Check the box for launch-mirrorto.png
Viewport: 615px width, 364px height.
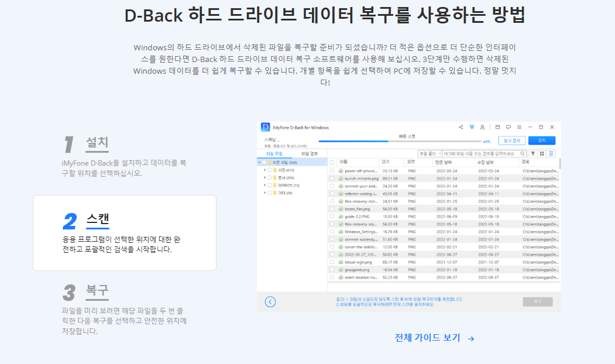click(x=332, y=178)
